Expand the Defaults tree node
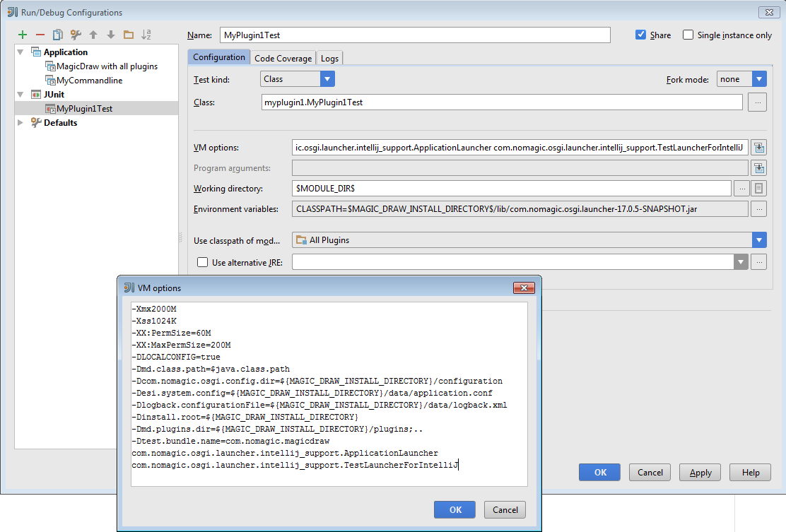Screen dimensions: 786x532 [20, 123]
